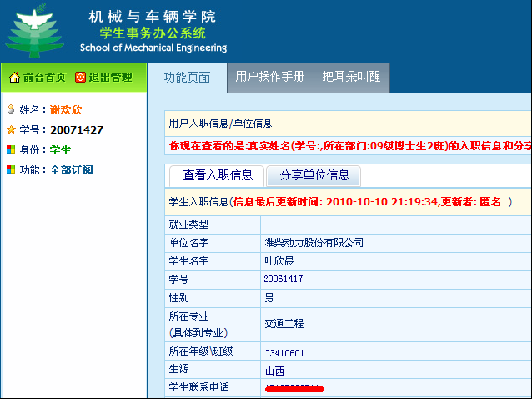Switch to the 分享单位信息 sub-tab
This screenshot has height=399, width=532.
pos(314,175)
